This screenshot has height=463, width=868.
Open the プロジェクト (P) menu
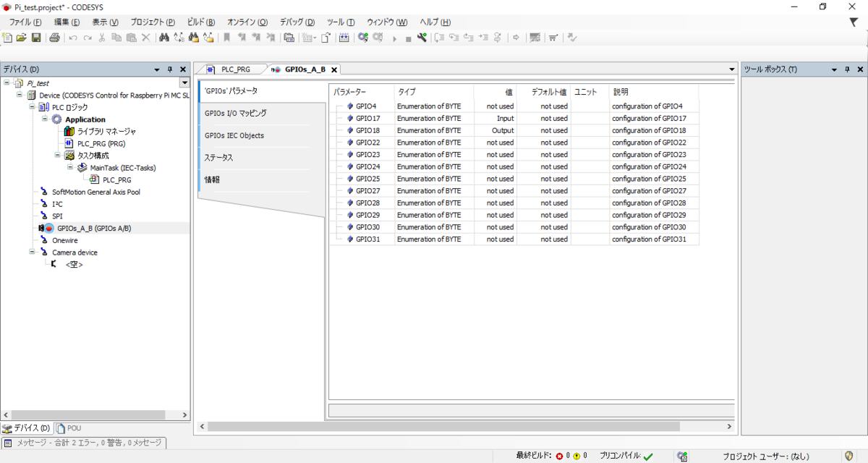[x=153, y=22]
